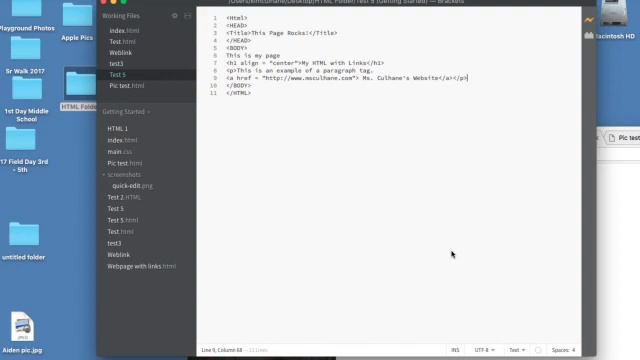Click the h1 align center code line
Screen dimensions: 640x360
pyautogui.click(x=305, y=63)
